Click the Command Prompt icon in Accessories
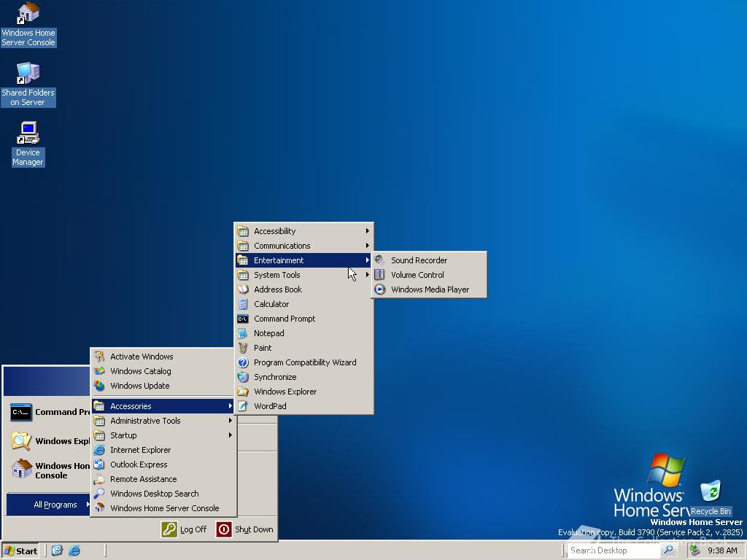747x560 pixels. tap(243, 319)
